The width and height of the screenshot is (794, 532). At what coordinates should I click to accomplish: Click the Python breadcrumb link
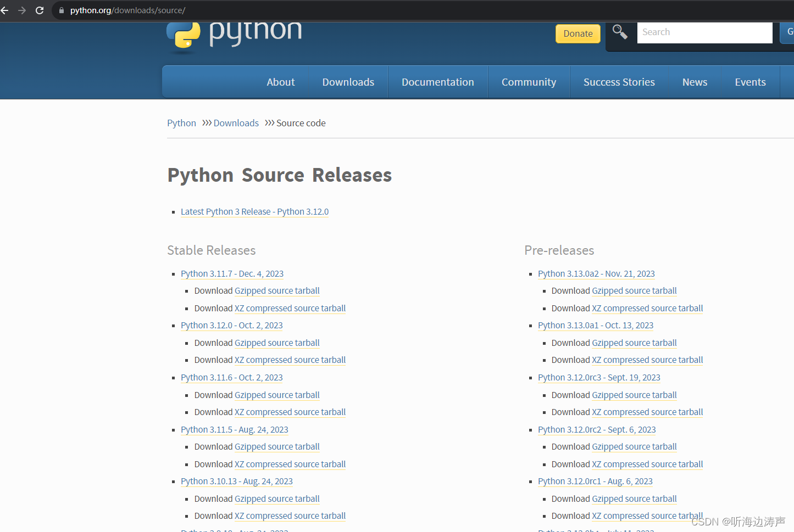(x=181, y=123)
